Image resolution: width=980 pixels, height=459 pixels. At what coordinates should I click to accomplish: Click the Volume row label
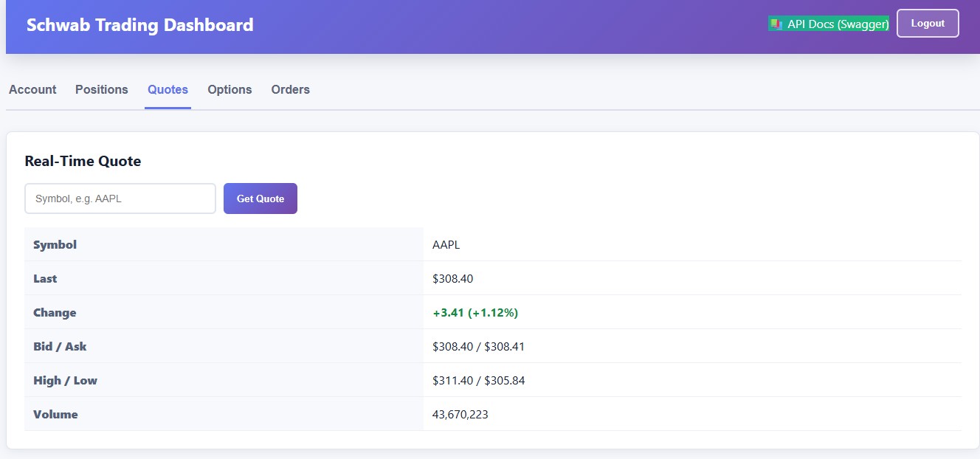click(55, 414)
